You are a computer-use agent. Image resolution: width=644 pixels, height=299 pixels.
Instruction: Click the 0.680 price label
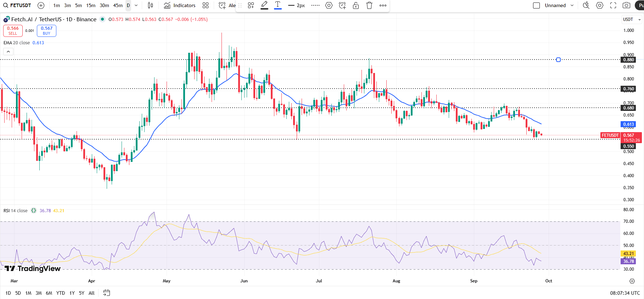tap(628, 108)
